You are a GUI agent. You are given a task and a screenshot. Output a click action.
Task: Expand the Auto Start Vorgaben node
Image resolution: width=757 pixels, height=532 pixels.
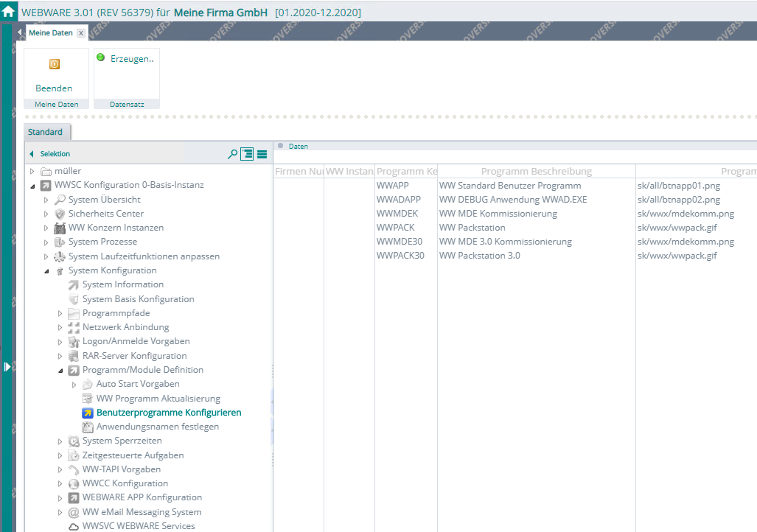[74, 384]
